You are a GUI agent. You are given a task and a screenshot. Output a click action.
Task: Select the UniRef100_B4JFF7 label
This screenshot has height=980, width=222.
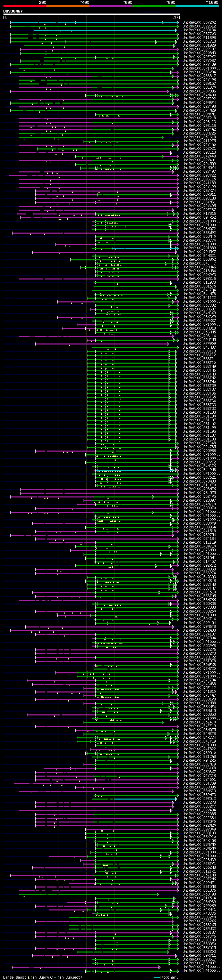tap(199, 263)
